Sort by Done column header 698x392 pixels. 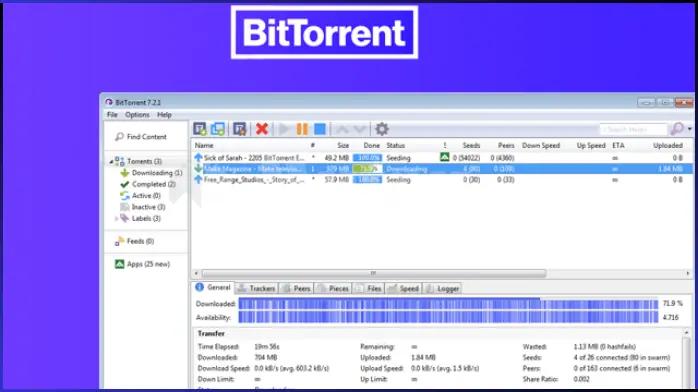coord(371,145)
